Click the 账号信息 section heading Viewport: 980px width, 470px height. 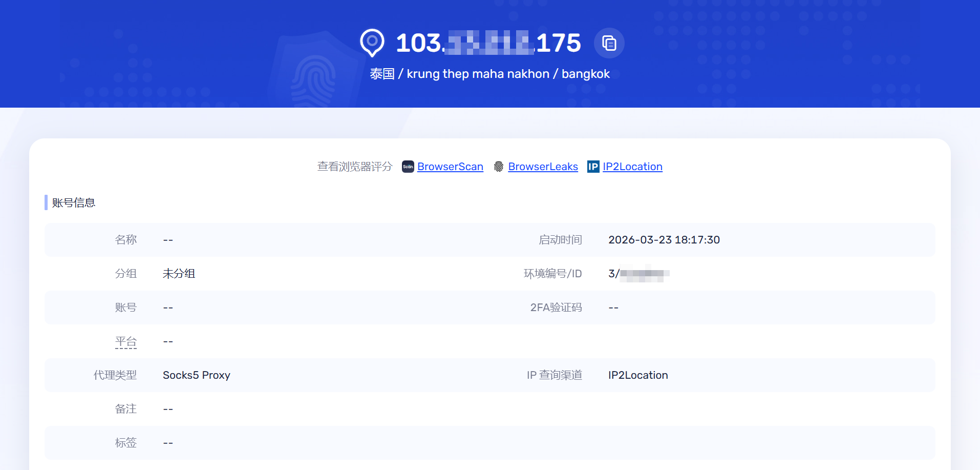pyautogui.click(x=74, y=203)
